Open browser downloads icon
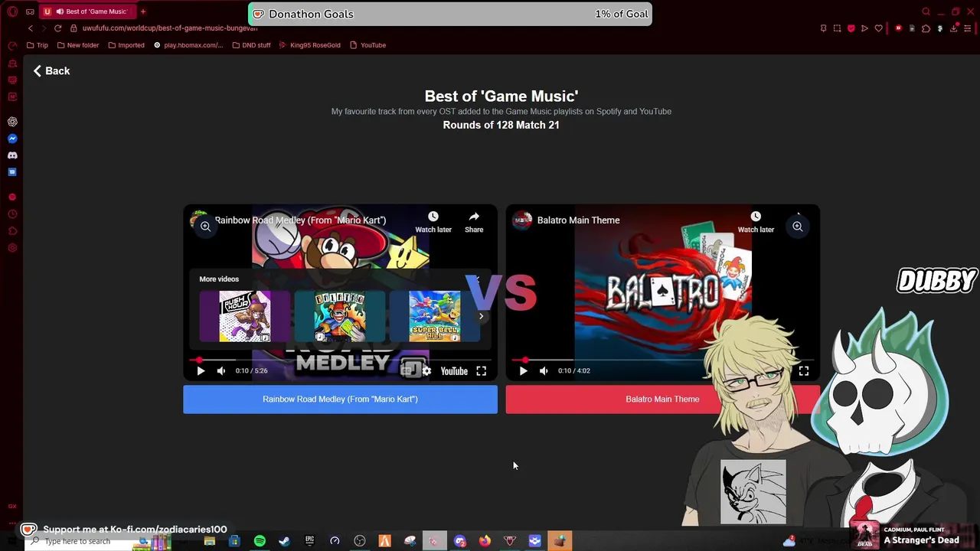Image resolution: width=980 pixels, height=551 pixels. [x=954, y=28]
